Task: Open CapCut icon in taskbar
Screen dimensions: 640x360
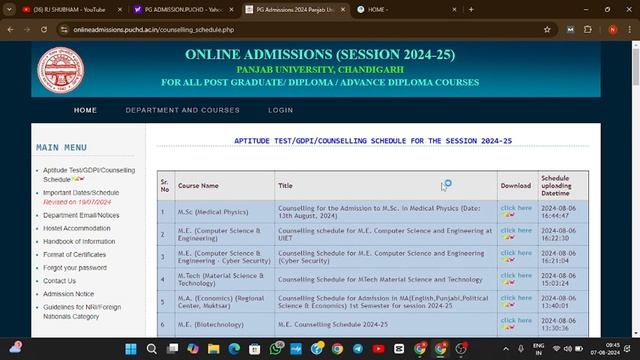Action: click(x=399, y=349)
